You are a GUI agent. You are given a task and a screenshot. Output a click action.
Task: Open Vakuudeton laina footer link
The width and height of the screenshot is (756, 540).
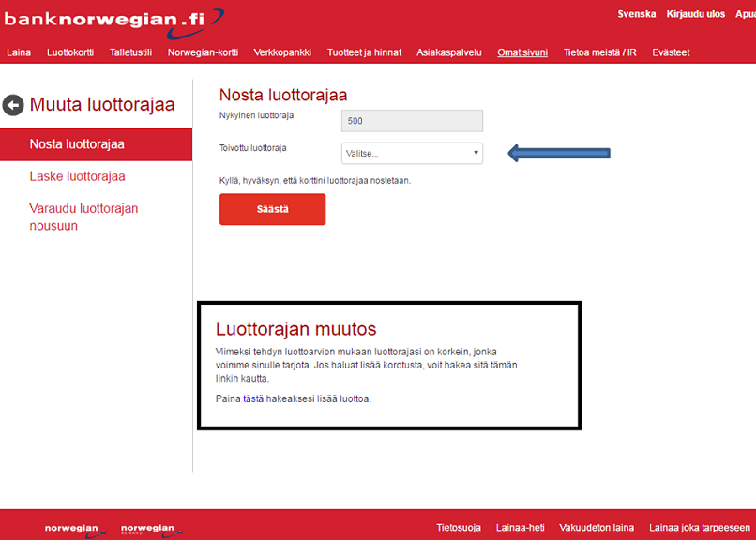click(597, 528)
